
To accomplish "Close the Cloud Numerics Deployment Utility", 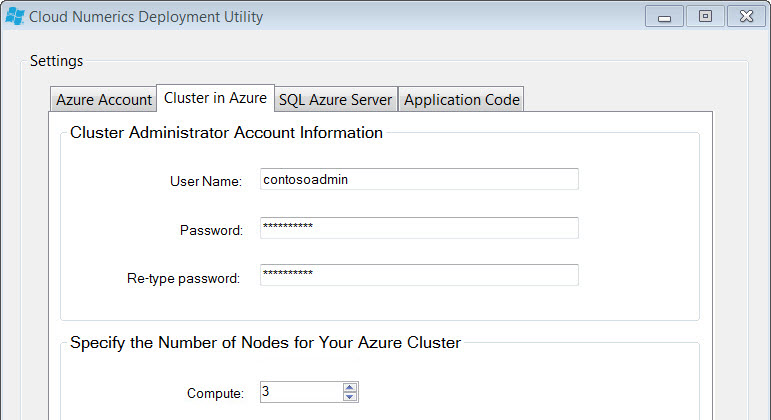I will (x=746, y=17).
